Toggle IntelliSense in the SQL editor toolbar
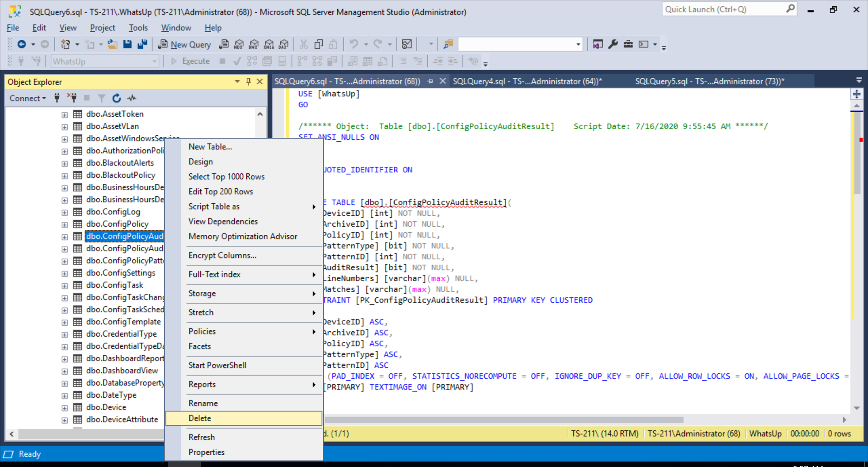This screenshot has width=868, height=467. point(473,61)
